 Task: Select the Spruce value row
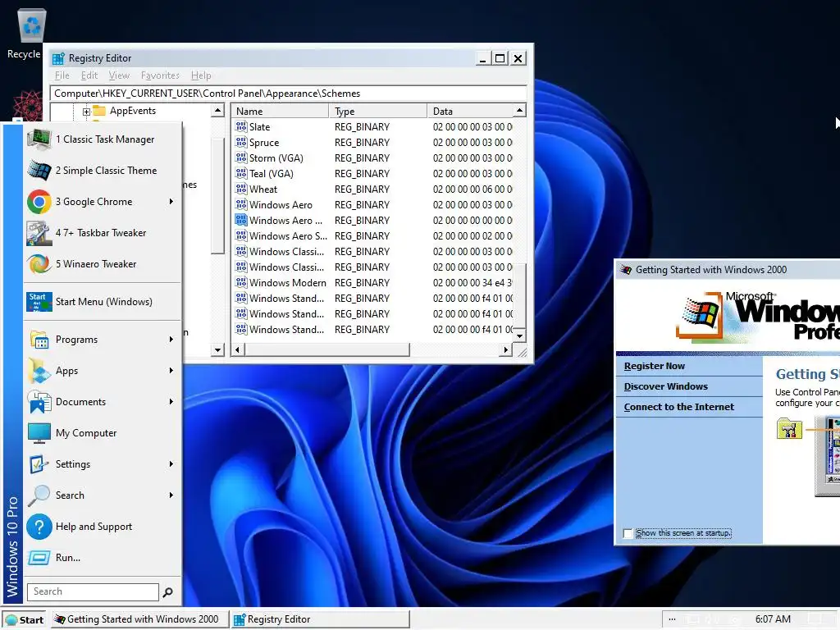pyautogui.click(x=373, y=143)
